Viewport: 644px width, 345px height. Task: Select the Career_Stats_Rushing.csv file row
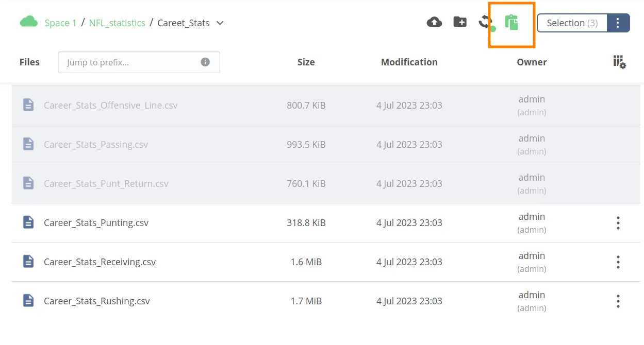tap(97, 301)
